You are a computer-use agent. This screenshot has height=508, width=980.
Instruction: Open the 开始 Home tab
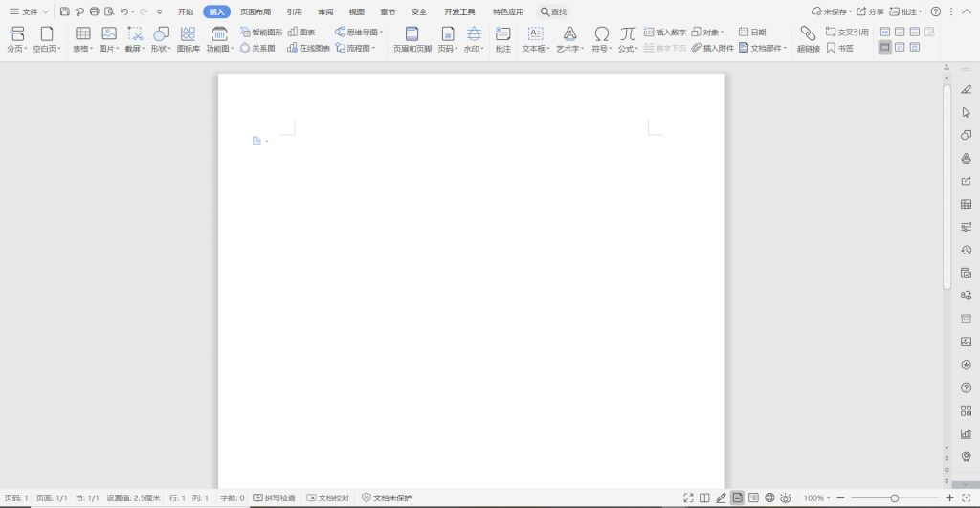(186, 11)
